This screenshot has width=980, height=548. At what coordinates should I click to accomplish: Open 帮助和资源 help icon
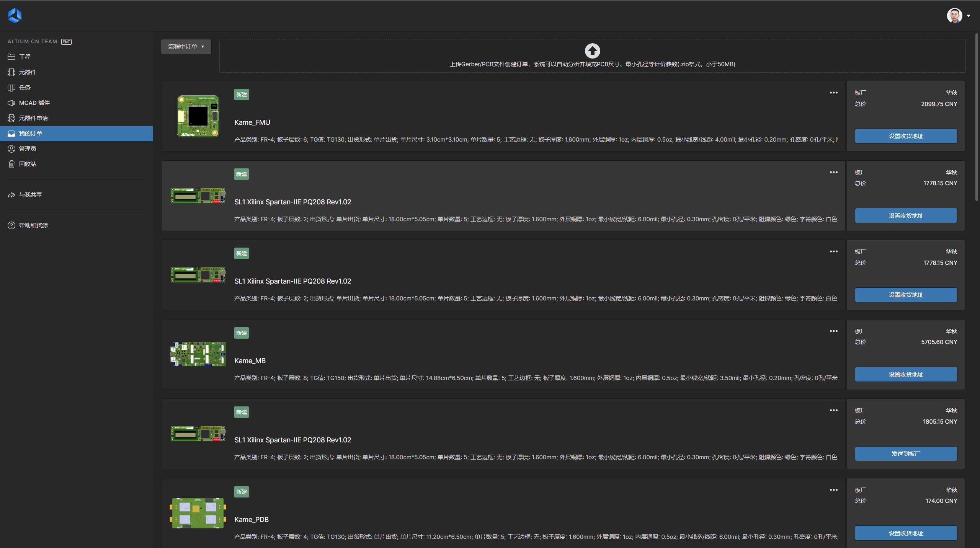(11, 225)
